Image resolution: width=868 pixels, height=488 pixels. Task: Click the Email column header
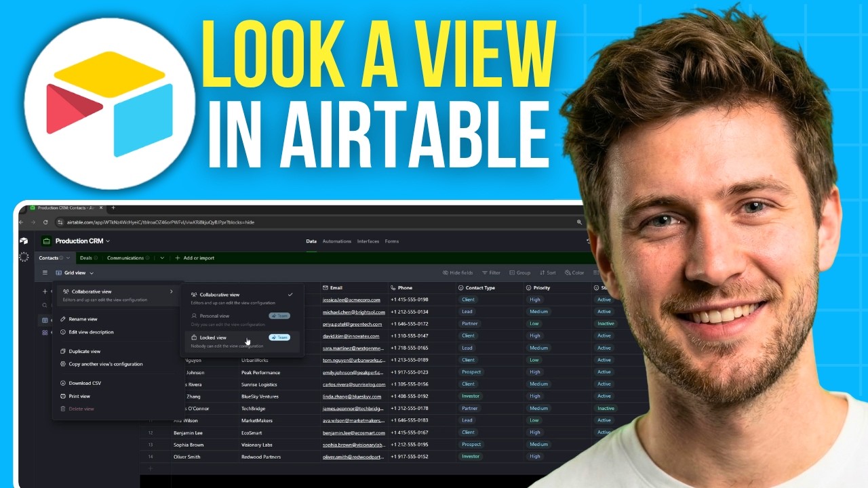(x=353, y=287)
